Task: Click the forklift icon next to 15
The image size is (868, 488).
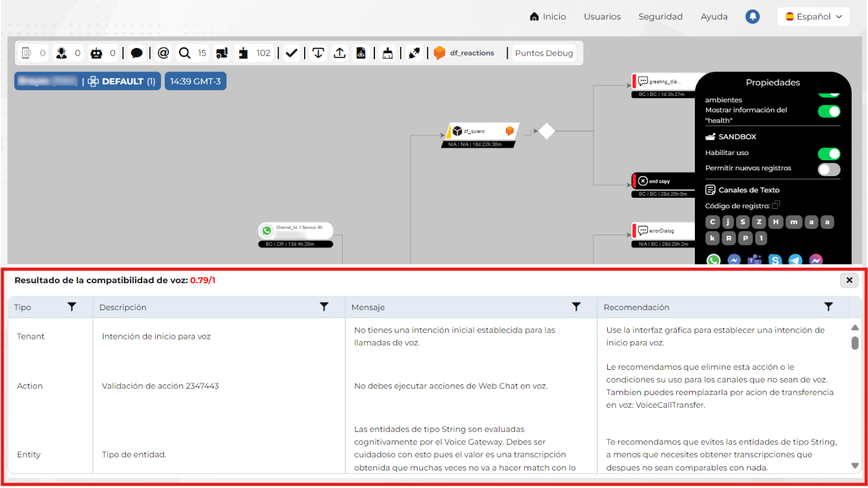Action: [222, 53]
